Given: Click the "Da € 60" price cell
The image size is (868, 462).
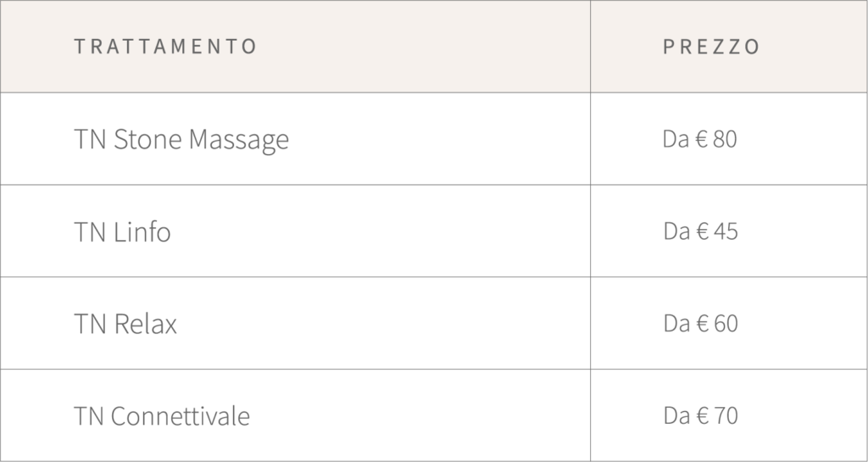Looking at the screenshot, I should (700, 324).
